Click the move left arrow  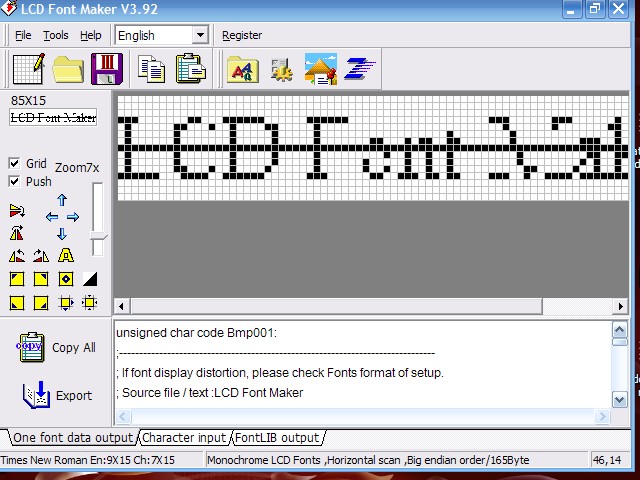[x=52, y=217]
